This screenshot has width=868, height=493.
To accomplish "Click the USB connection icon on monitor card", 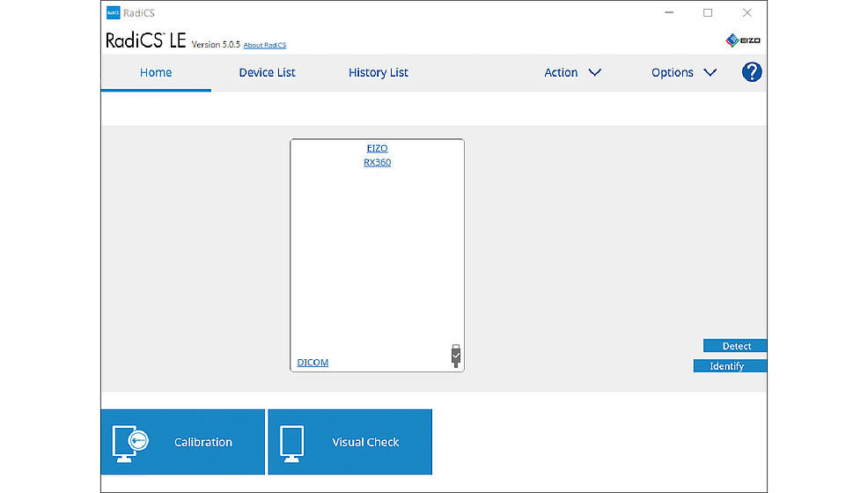I will [x=455, y=356].
